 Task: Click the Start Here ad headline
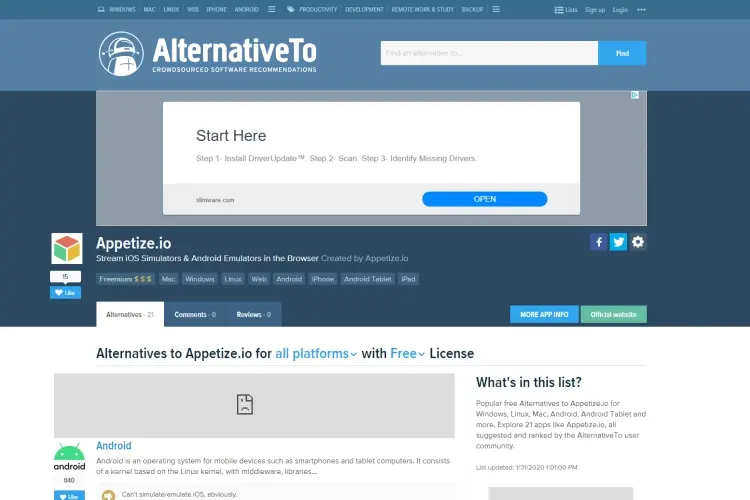(x=231, y=136)
